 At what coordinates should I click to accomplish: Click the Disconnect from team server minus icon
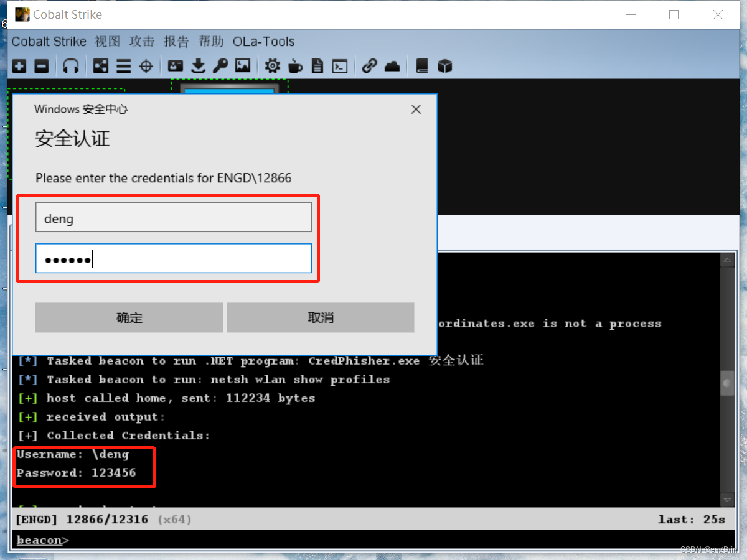(41, 66)
